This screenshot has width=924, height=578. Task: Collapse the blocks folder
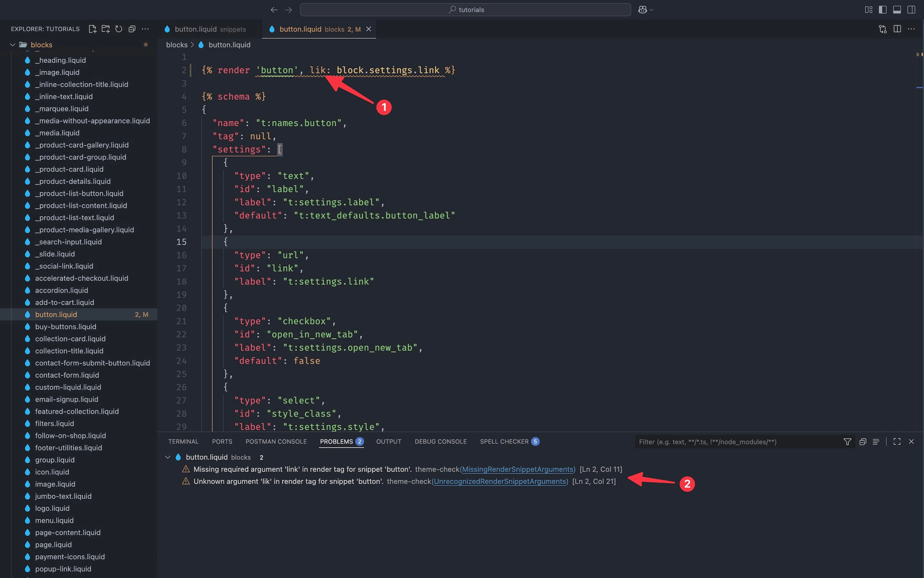[13, 45]
